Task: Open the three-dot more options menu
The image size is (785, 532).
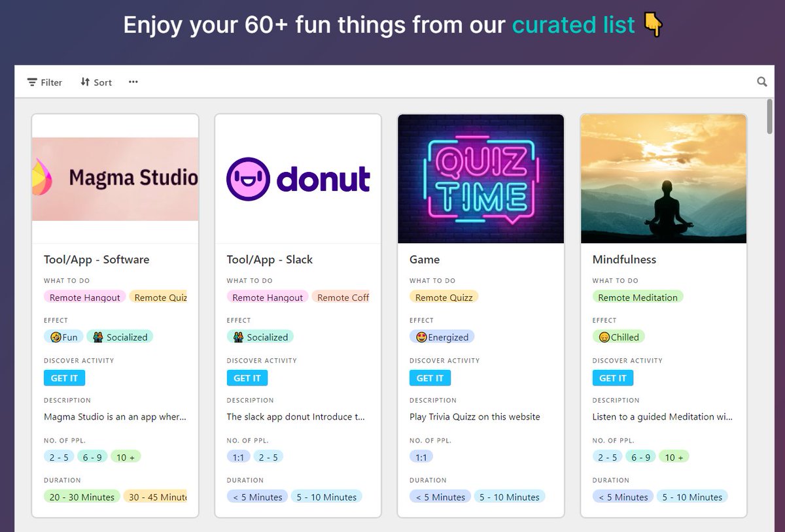Action: tap(133, 82)
